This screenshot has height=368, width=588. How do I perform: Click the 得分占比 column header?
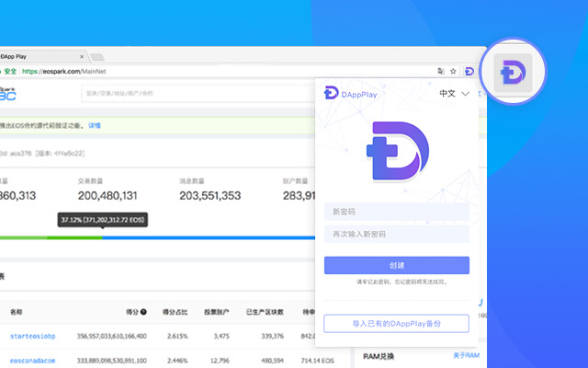click(175, 312)
